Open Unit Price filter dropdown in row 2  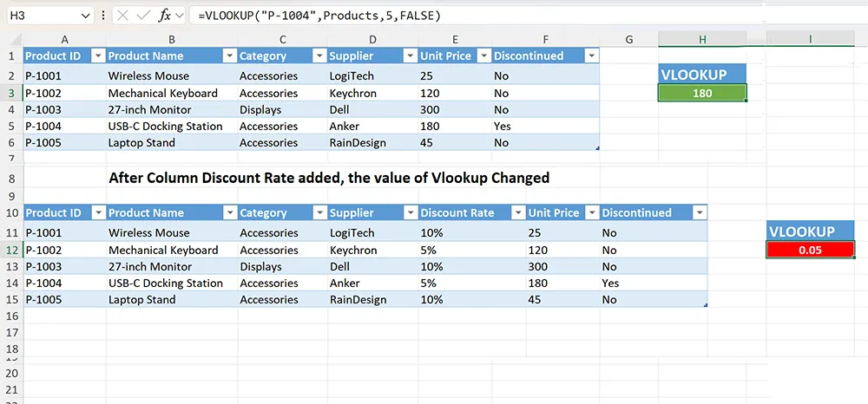click(482, 55)
